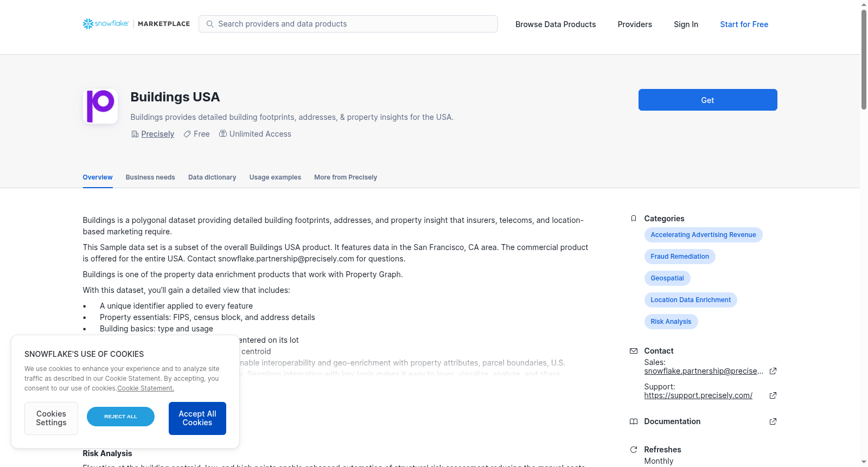This screenshot has width=868, height=467.
Task: Click the envelope icon beside Contact
Action: 634,351
